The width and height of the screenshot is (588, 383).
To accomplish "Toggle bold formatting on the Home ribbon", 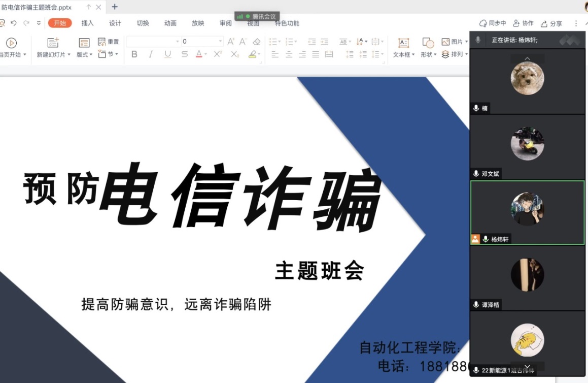I will point(134,54).
